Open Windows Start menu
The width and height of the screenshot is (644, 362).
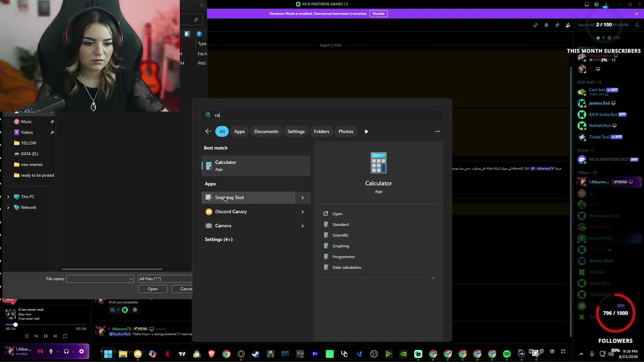108,354
